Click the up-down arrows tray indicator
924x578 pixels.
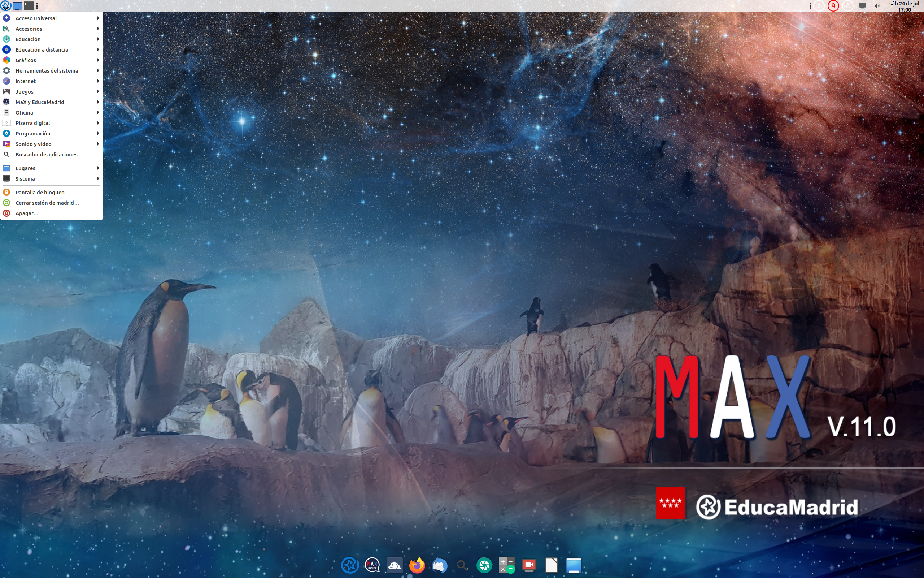[819, 6]
